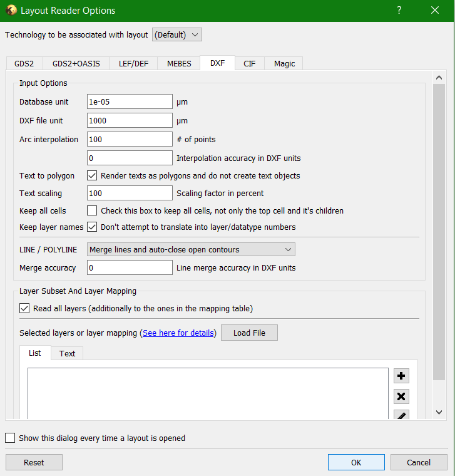The width and height of the screenshot is (455, 476).
Task: Expand the LINE / POLYLINE mode dropdown
Action: pos(191,250)
